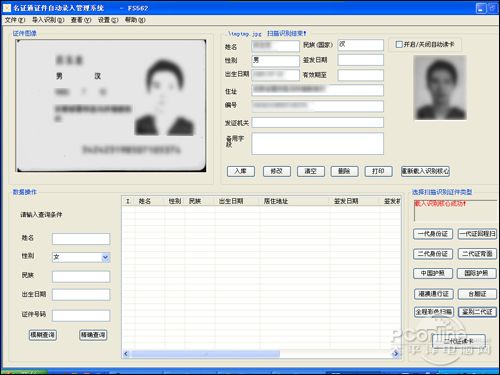Click the 签发日期 result field
The image size is (500, 375).
coord(361,60)
